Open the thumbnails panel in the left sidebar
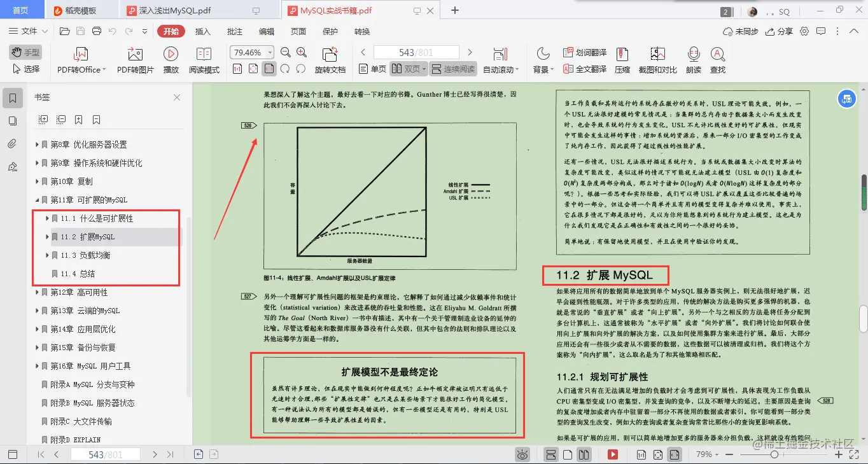The height and width of the screenshot is (464, 868). (12, 121)
